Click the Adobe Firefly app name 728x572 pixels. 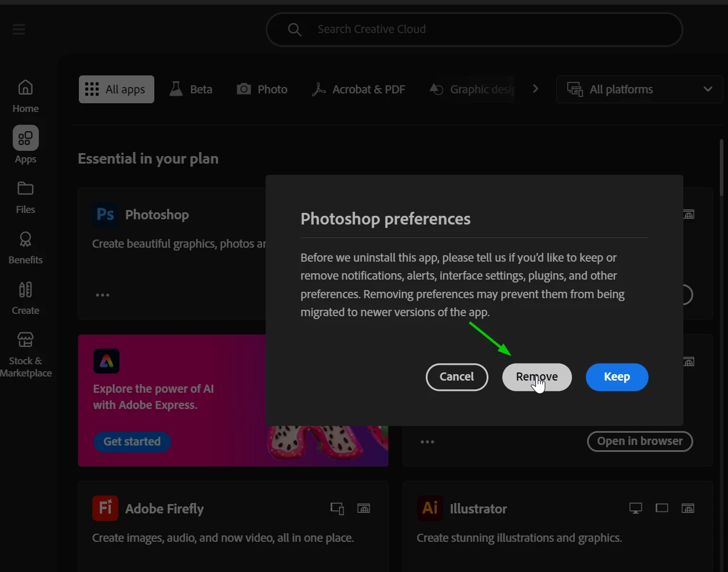pyautogui.click(x=165, y=509)
